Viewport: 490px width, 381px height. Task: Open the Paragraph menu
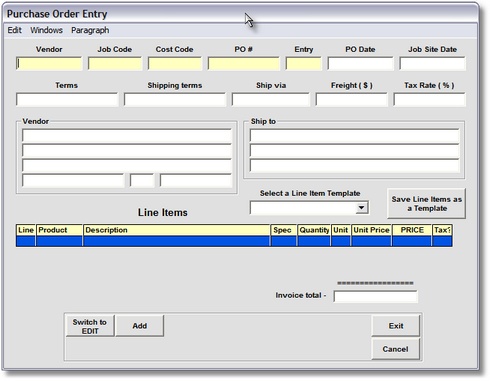pos(90,30)
